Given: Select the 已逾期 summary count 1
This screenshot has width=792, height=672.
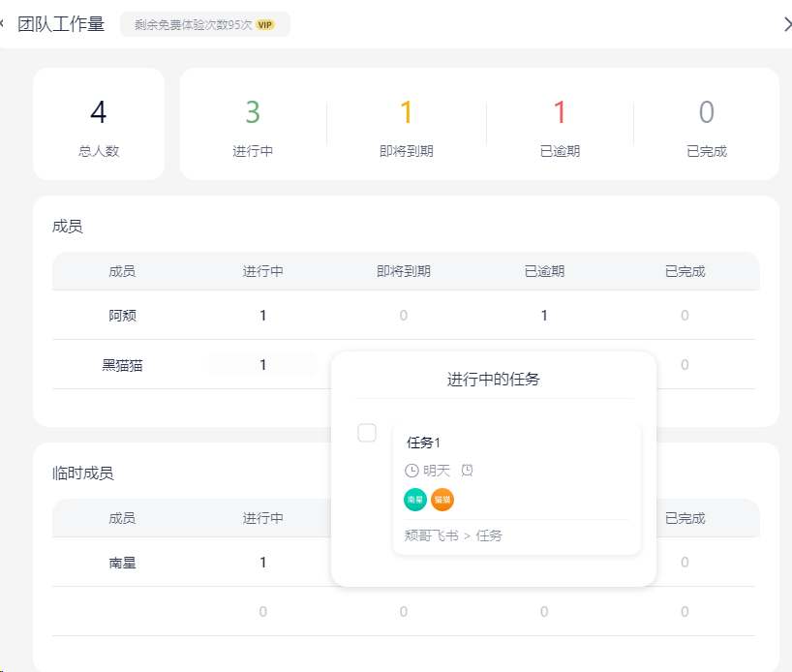Looking at the screenshot, I should [x=560, y=113].
